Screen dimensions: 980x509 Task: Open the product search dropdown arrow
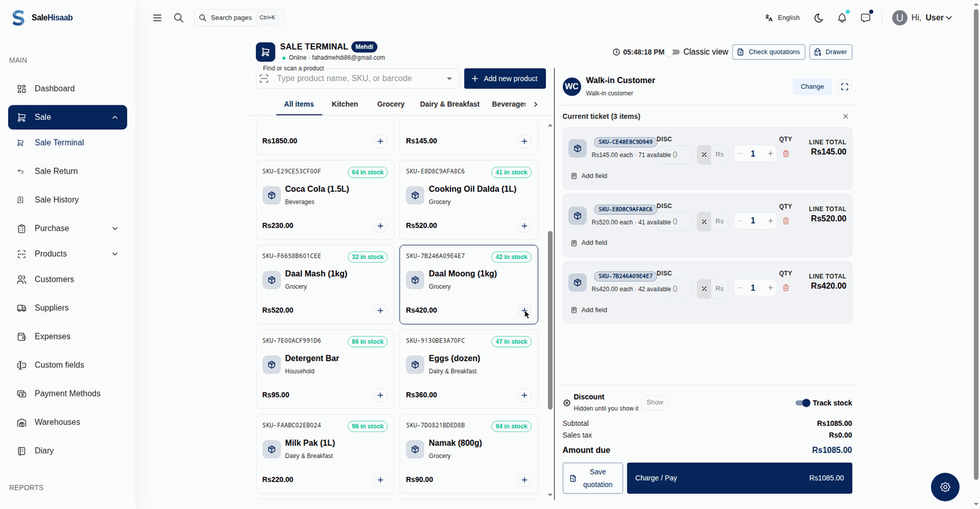tap(449, 78)
